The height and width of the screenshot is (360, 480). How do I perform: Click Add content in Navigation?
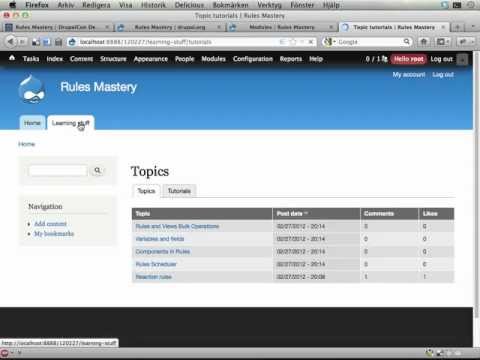point(50,224)
